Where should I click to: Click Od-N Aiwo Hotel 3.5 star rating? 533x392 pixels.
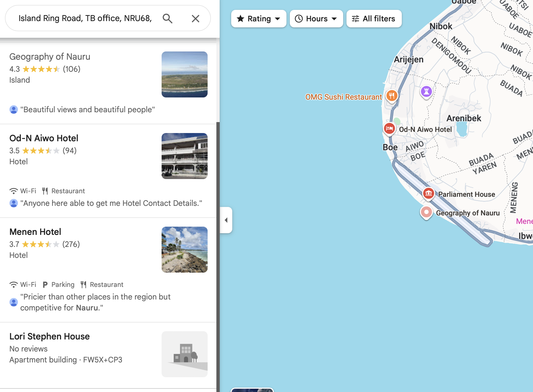coord(43,151)
